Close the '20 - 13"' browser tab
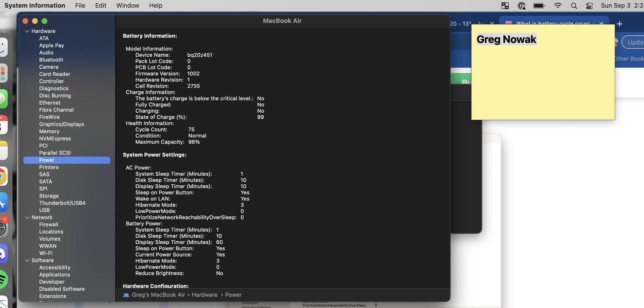The width and height of the screenshot is (644, 308). (492, 23)
